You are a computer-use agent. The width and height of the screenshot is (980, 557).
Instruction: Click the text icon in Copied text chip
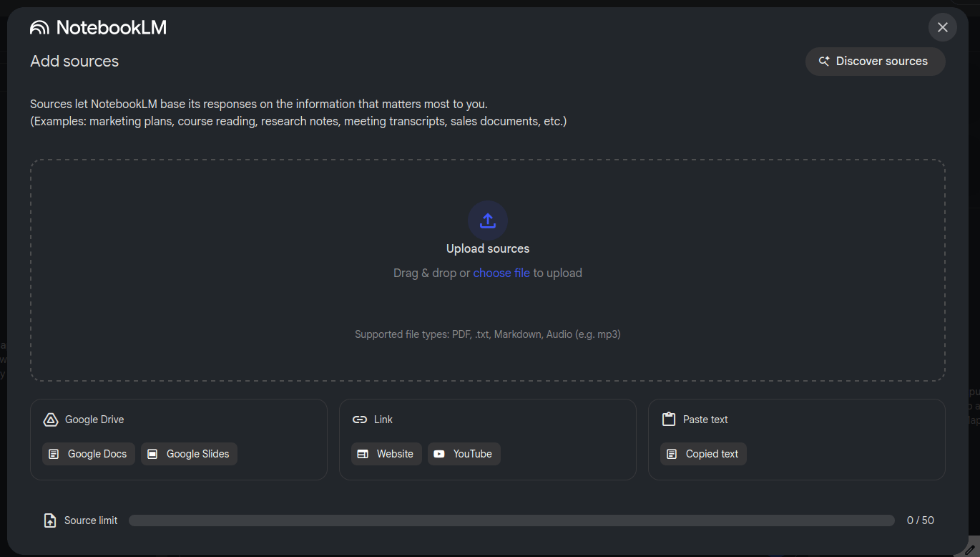coord(672,454)
